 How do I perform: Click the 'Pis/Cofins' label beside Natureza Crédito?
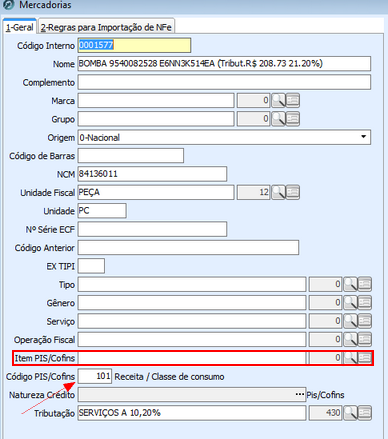325,395
